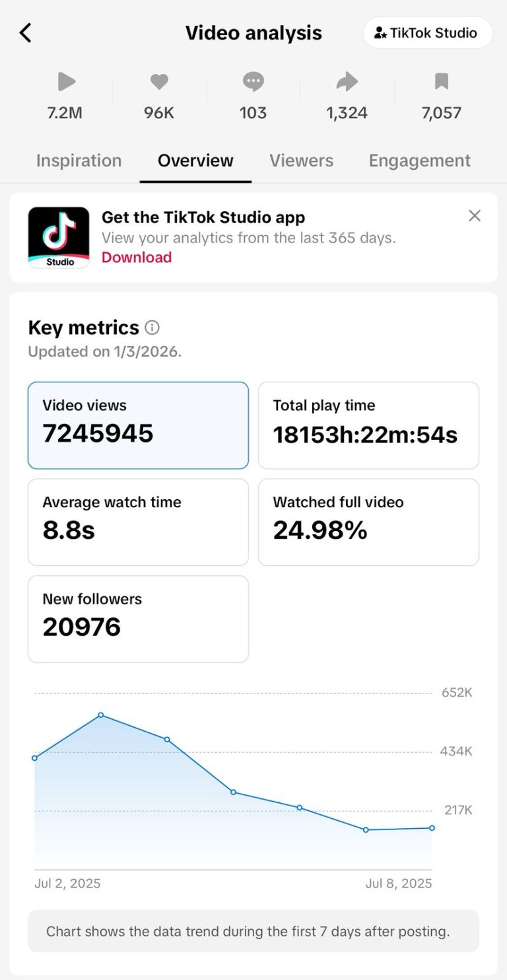Switch to the Viewers tab
This screenshot has width=507, height=980.
coord(302,160)
